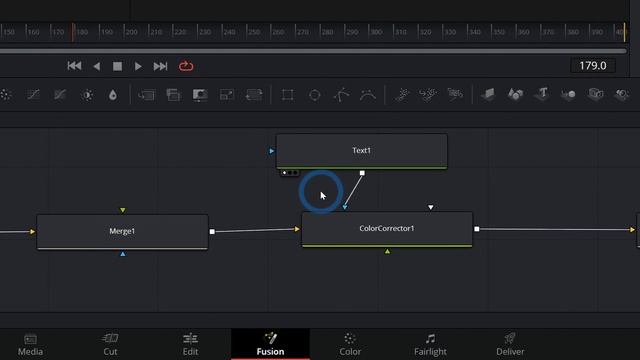Click Merge1's green foreground input arrow
640x360 pixels.
(x=122, y=210)
